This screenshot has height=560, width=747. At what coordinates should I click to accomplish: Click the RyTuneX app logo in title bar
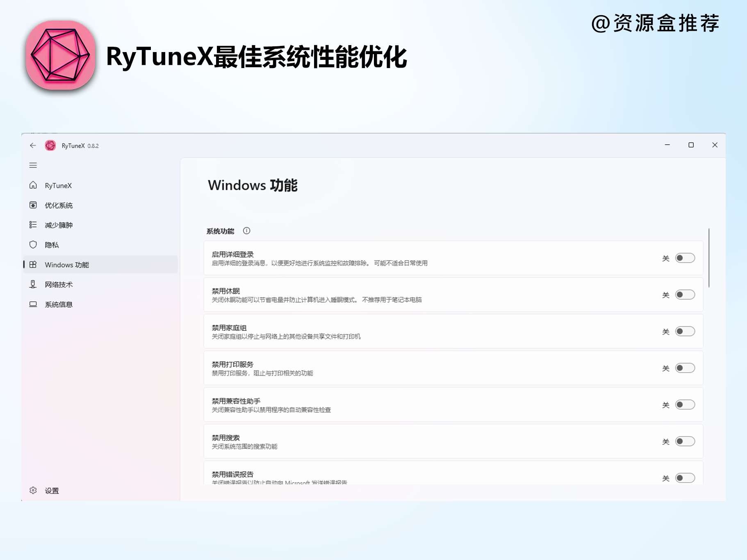[x=50, y=146]
